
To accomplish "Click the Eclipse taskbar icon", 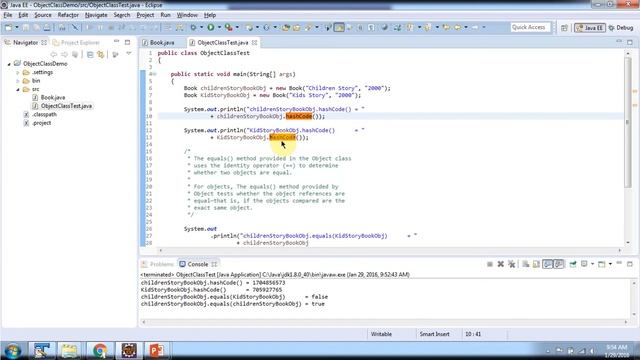I will (129, 350).
